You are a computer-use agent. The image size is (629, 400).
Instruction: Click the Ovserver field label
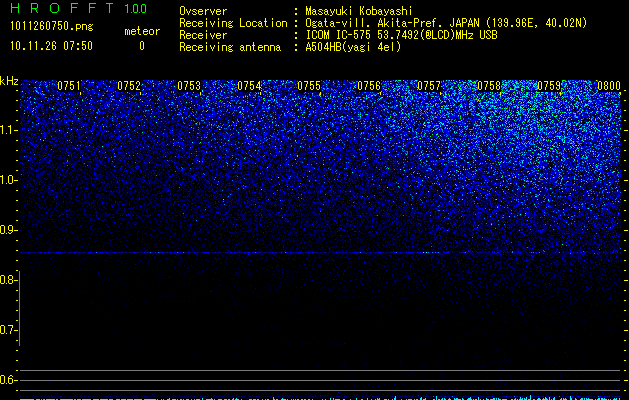click(x=203, y=11)
